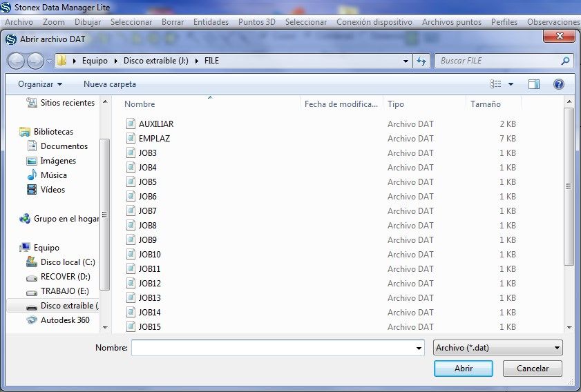Click the Nombre filename input field
Viewport: 581px width, 392px height.
click(278, 348)
